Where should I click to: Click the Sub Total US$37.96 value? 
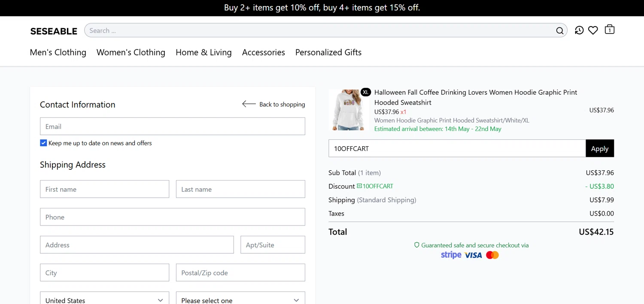600,173
